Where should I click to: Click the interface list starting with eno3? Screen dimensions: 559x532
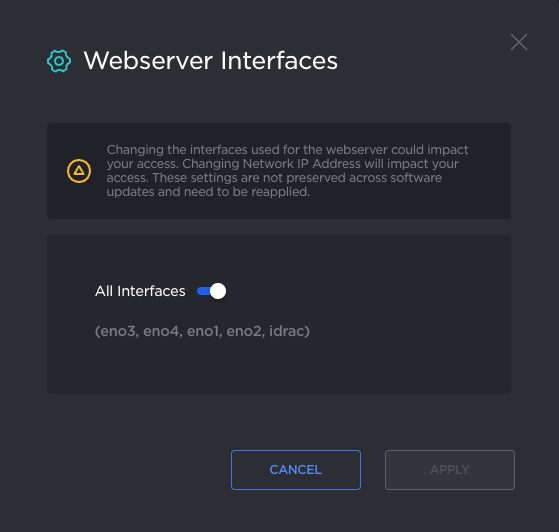pos(202,331)
